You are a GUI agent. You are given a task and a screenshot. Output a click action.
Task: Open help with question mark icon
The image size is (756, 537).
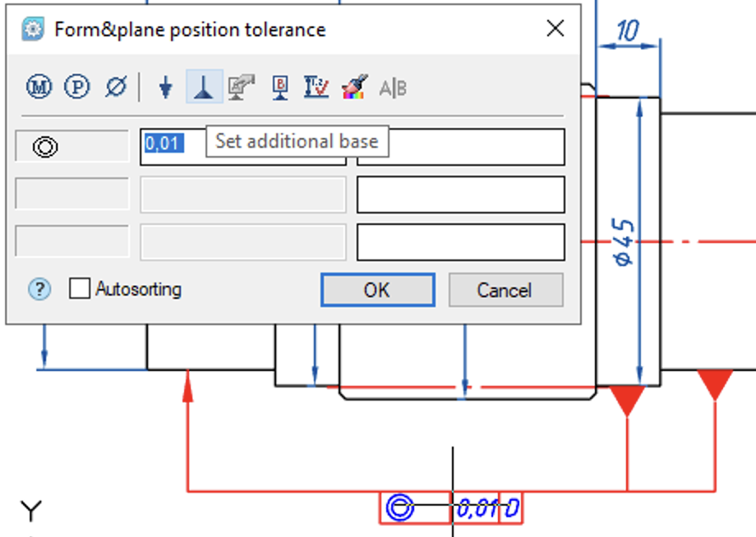pos(39,289)
